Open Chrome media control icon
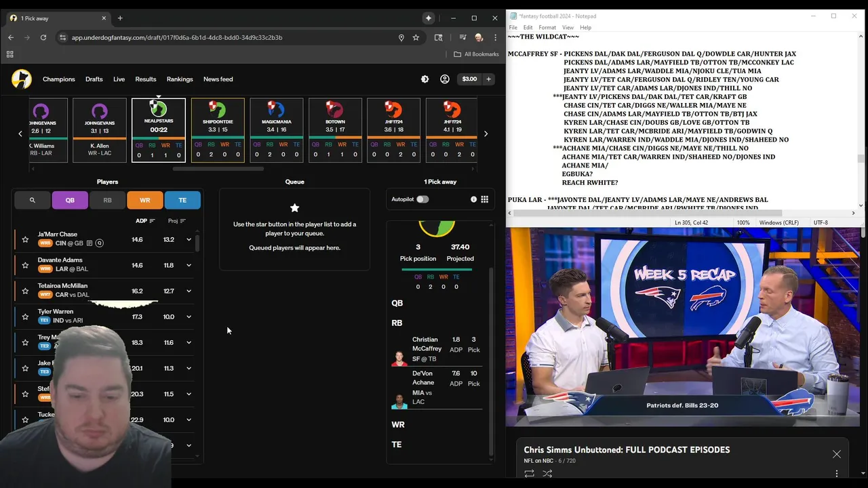The height and width of the screenshot is (488, 868). [x=462, y=37]
